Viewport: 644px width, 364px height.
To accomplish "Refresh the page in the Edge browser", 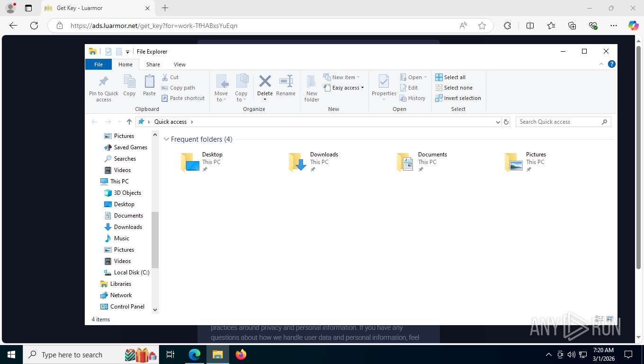I will point(34,26).
